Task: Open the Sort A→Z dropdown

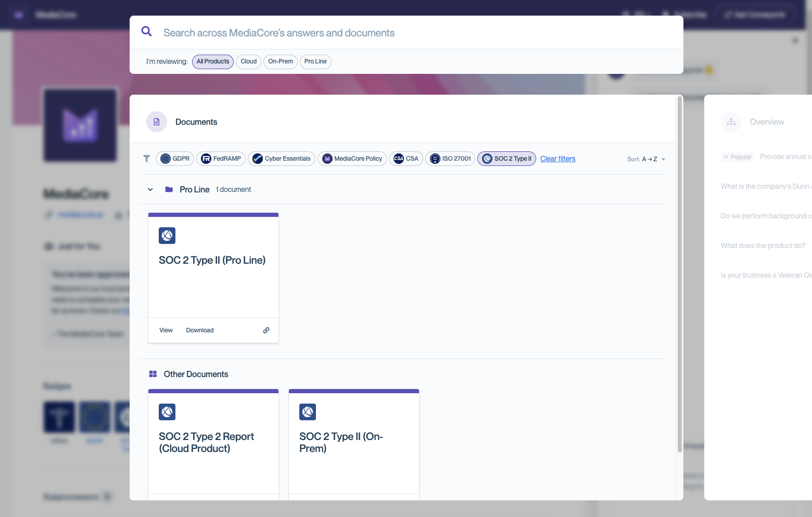Action: [x=646, y=159]
